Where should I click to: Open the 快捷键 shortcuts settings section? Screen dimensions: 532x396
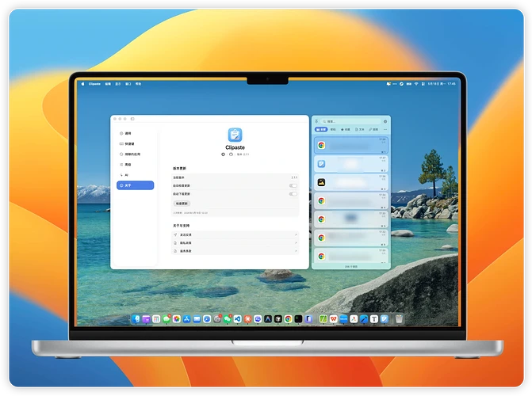pyautogui.click(x=135, y=144)
